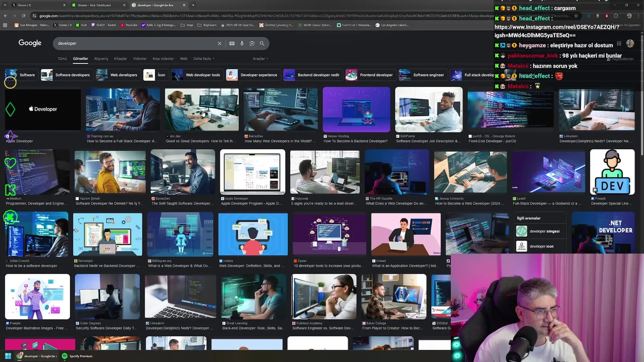Select the Frontend developer chip
Viewport: 644px width, 362px height.
coord(370,75)
